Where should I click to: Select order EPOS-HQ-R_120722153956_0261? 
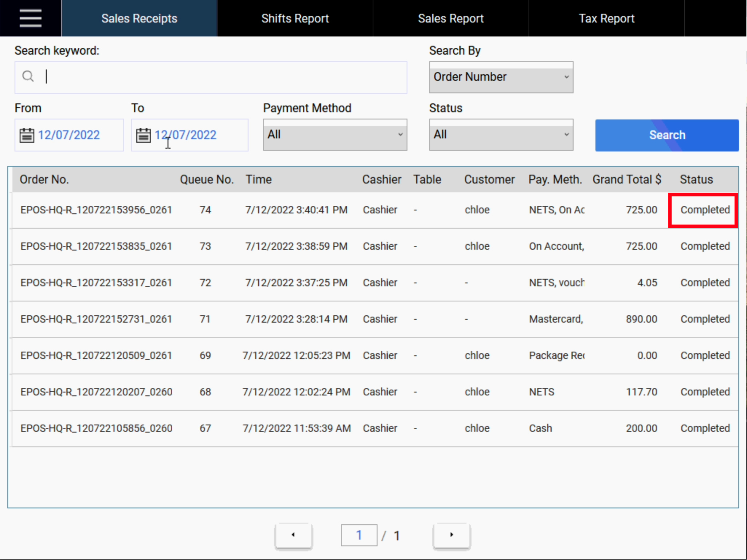96,210
